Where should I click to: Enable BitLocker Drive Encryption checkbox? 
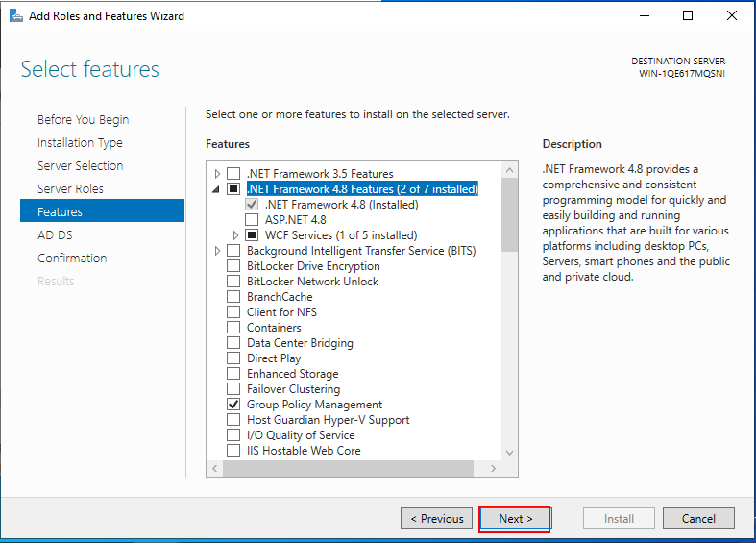pos(233,265)
